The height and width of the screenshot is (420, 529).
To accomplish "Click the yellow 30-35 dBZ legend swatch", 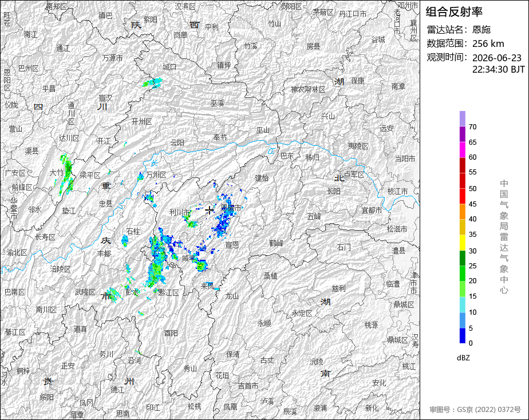I will 462,243.
